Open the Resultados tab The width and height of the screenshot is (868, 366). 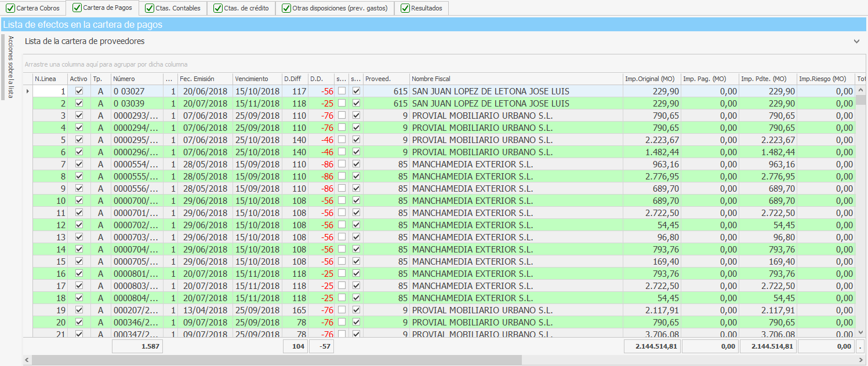[x=426, y=8]
